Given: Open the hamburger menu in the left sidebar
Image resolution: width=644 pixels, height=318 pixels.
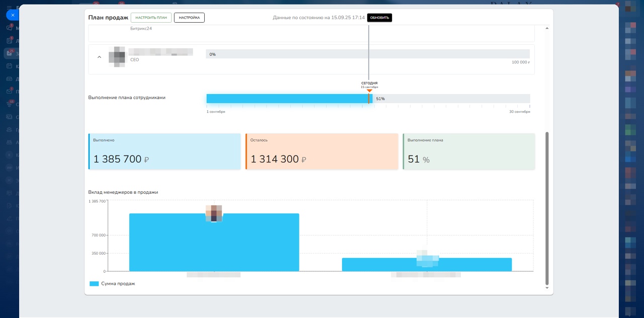Looking at the screenshot, I should click(9, 7).
